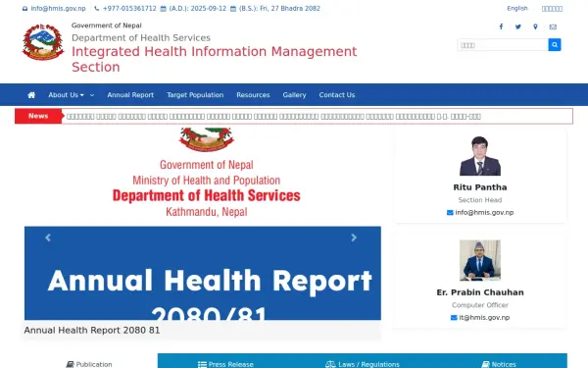588x368 pixels.
Task: Click in the search input field
Action: point(503,45)
